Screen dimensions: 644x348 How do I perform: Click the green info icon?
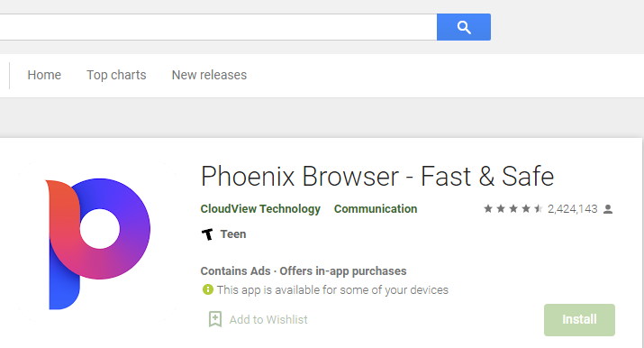pyautogui.click(x=208, y=289)
